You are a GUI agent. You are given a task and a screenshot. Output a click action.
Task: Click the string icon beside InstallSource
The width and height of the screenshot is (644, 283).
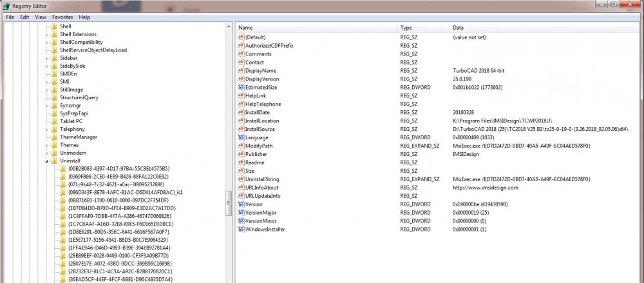(241, 129)
